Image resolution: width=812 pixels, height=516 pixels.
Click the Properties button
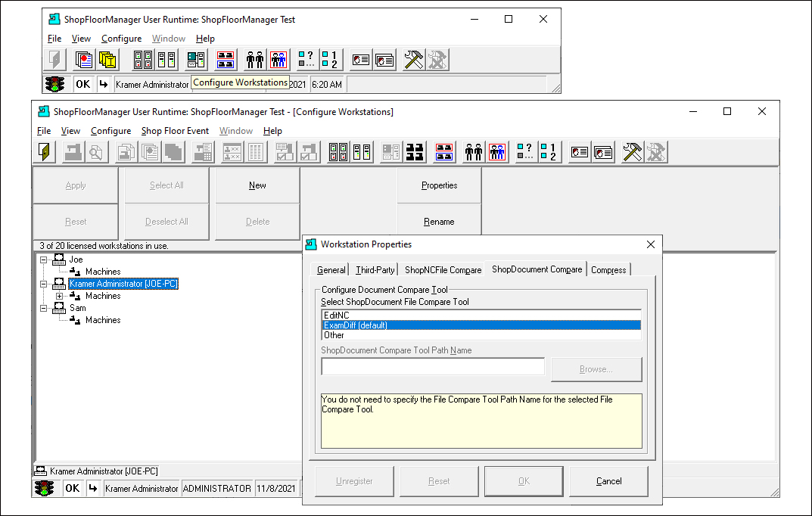tap(439, 185)
